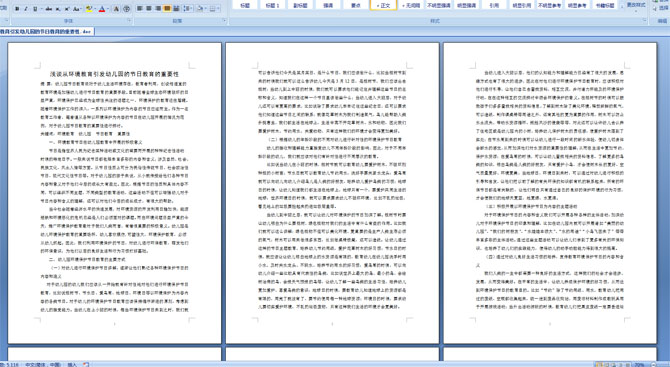Center align the paragraph
The image size is (670, 367).
click(x=149, y=9)
